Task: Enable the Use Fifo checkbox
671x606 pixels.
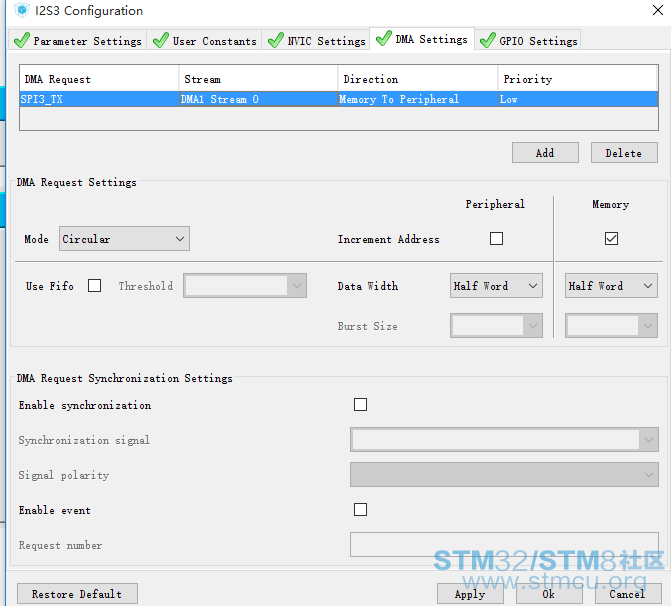Action: [94, 285]
